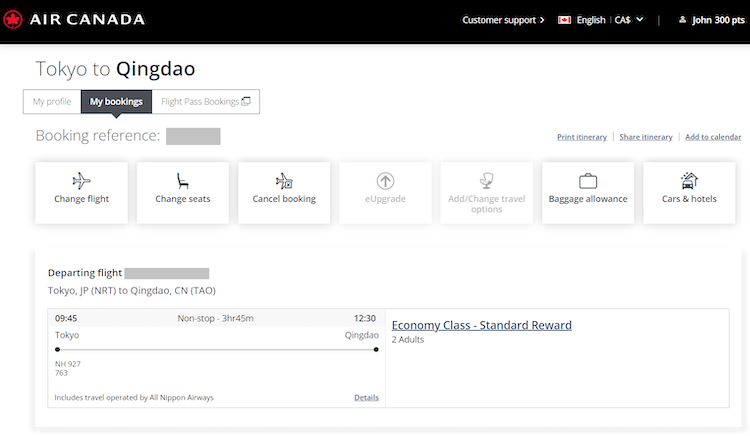Click the Baggage allowance suitcase icon
Viewport: 750px width, 436px height.
coord(588,181)
